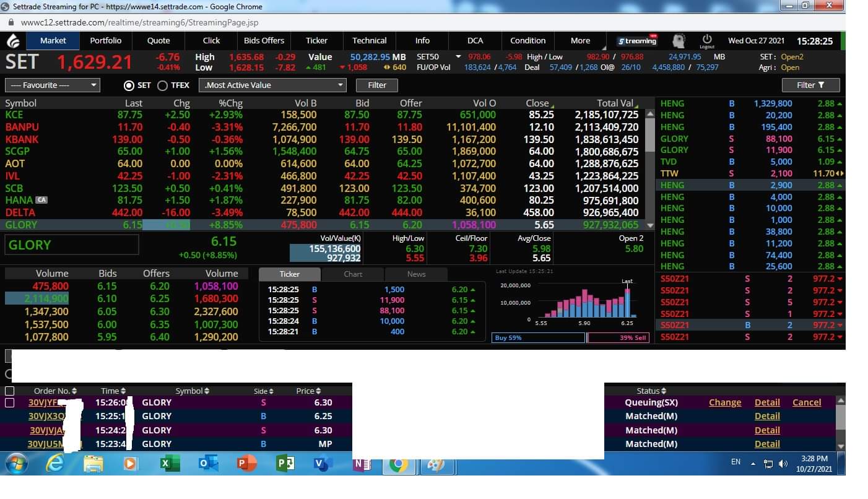Select Ticker tab in quote panel
868x499 pixels.
(x=290, y=274)
